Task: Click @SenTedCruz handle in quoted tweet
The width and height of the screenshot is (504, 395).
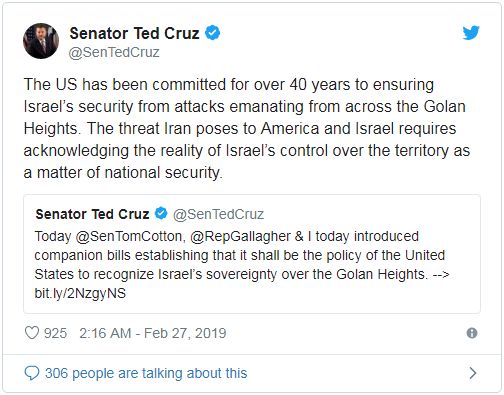Action: click(x=218, y=214)
